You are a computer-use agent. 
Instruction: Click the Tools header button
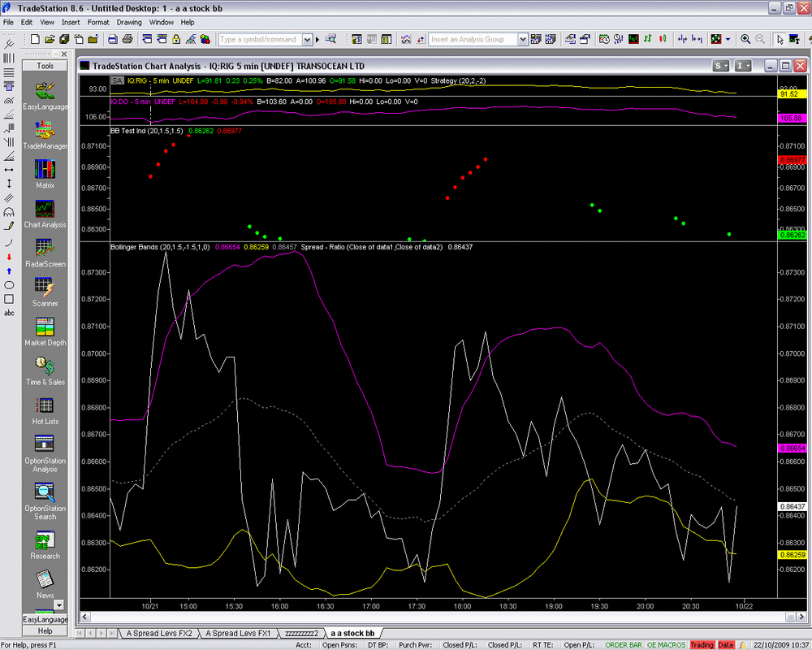tap(45, 66)
